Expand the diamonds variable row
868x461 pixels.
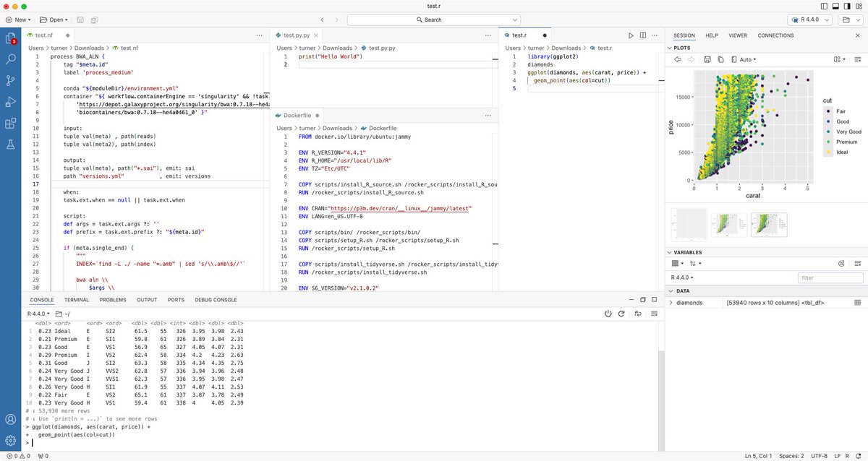[671, 303]
